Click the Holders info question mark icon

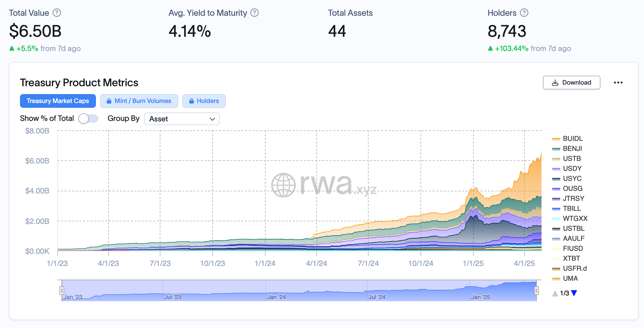[524, 13]
